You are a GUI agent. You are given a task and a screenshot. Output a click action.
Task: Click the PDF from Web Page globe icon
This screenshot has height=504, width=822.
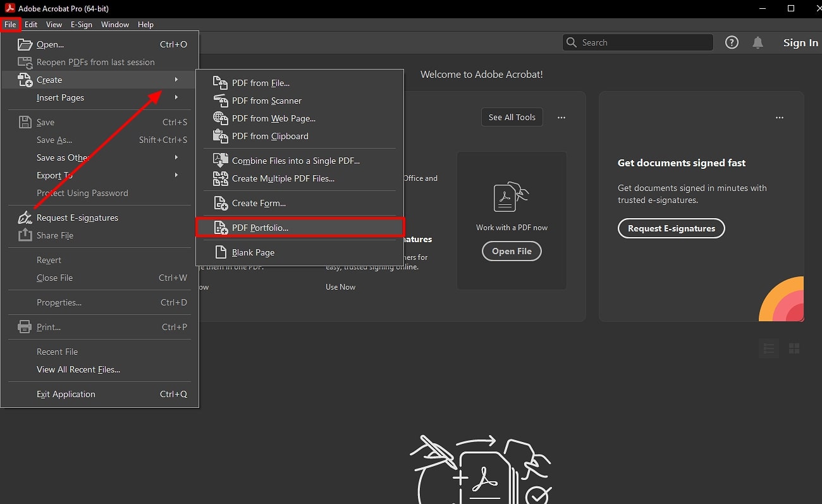pos(220,118)
